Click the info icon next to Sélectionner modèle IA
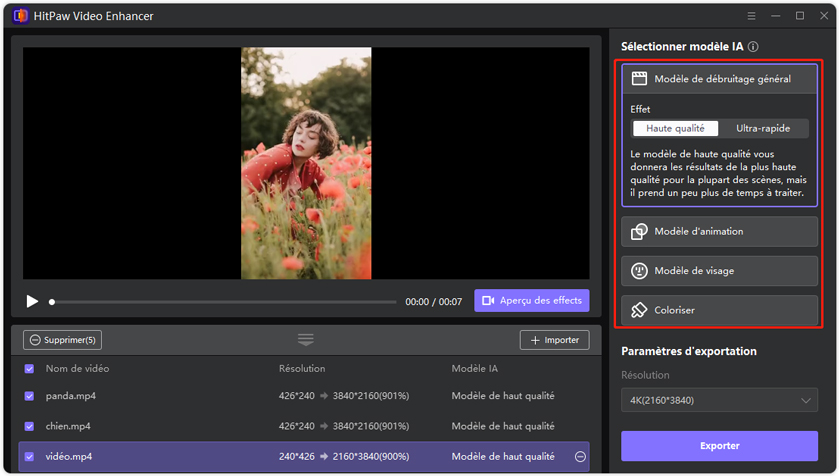 753,47
